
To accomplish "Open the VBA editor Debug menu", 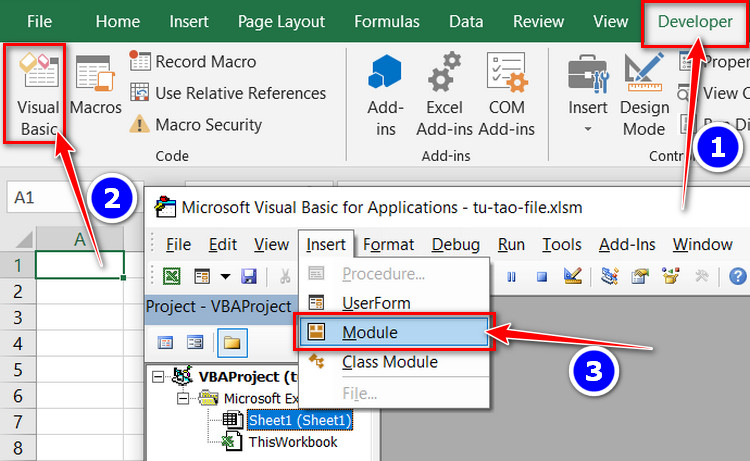I will [x=455, y=244].
